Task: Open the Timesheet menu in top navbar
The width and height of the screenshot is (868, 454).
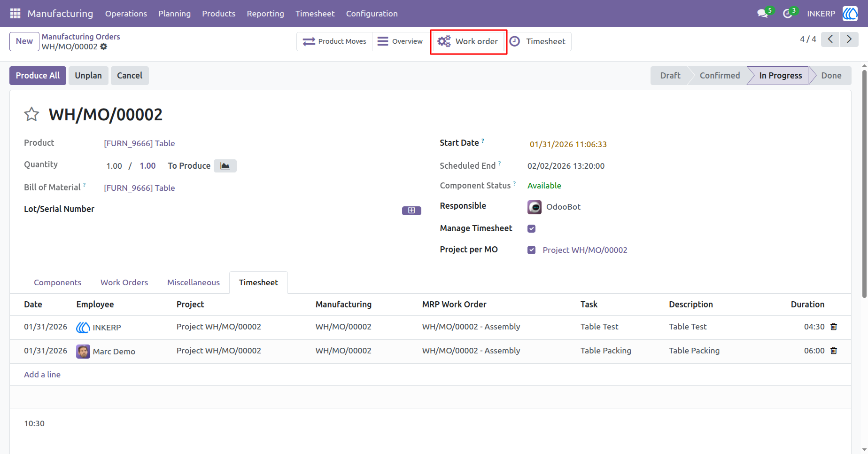Action: pos(315,14)
